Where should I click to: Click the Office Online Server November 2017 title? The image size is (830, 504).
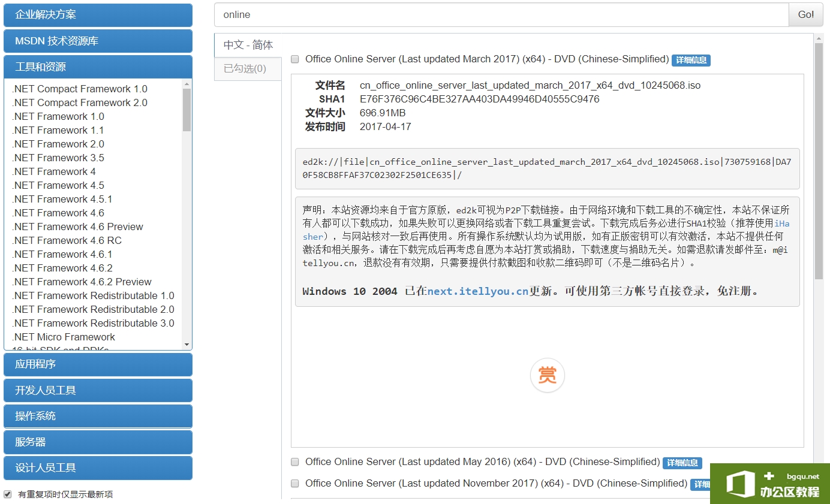496,484
